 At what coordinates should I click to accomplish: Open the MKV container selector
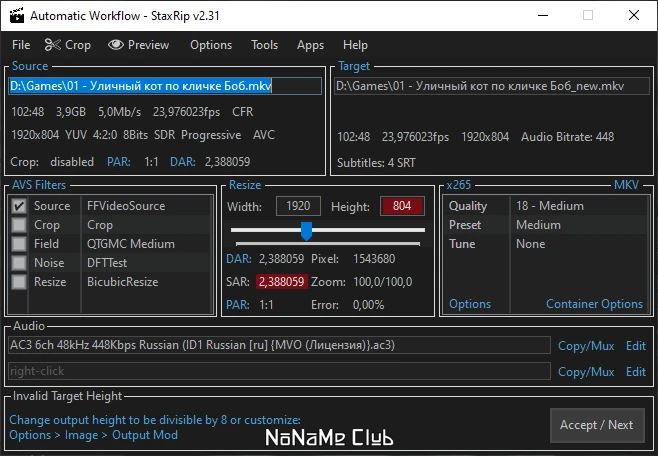[626, 185]
